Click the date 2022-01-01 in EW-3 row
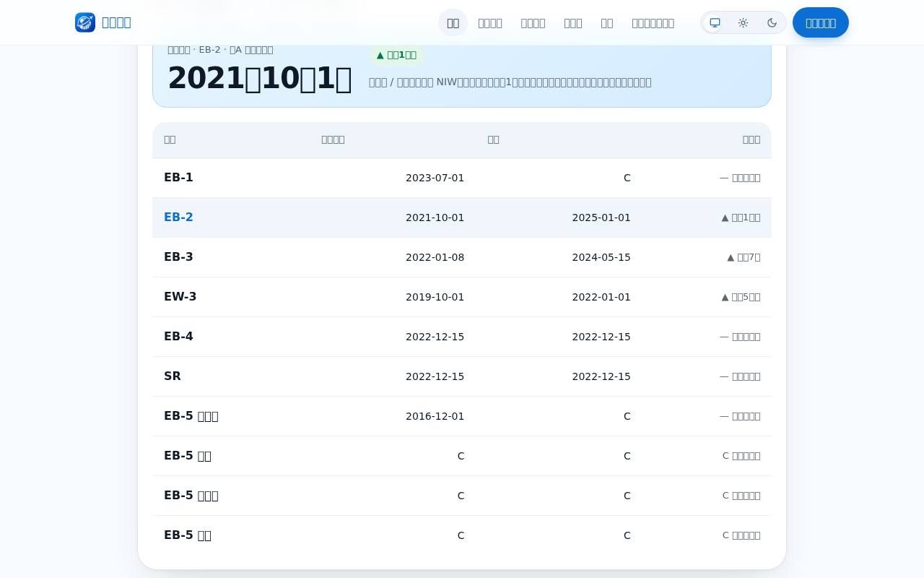 pos(601,297)
